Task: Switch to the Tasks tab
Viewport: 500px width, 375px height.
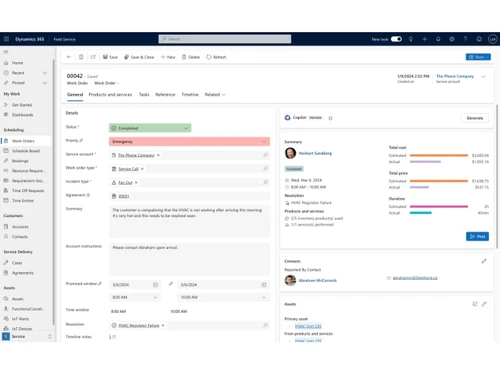Action: (x=144, y=95)
